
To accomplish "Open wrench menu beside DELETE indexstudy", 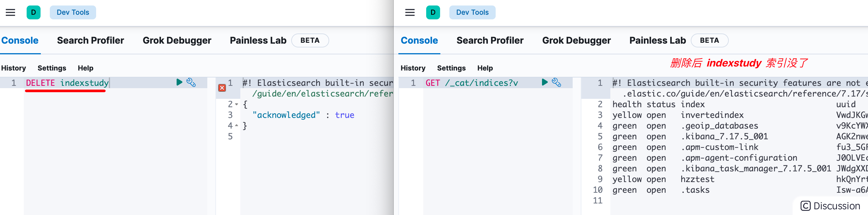I will pyautogui.click(x=191, y=82).
